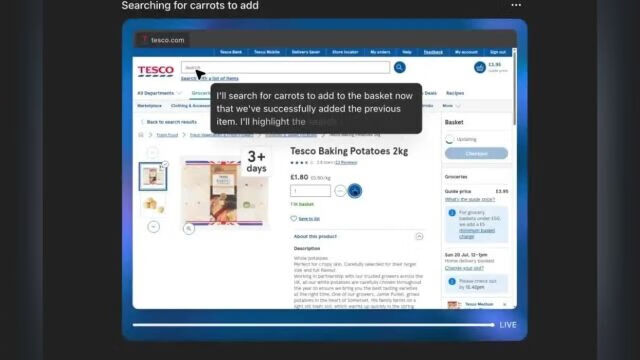Collapse the About this product section

pyautogui.click(x=419, y=237)
